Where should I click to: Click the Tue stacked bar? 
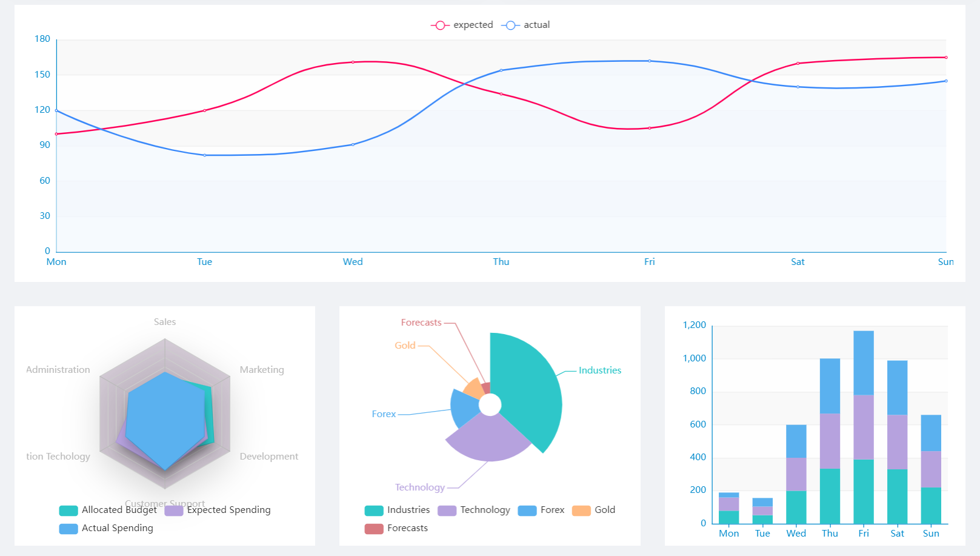pos(762,511)
